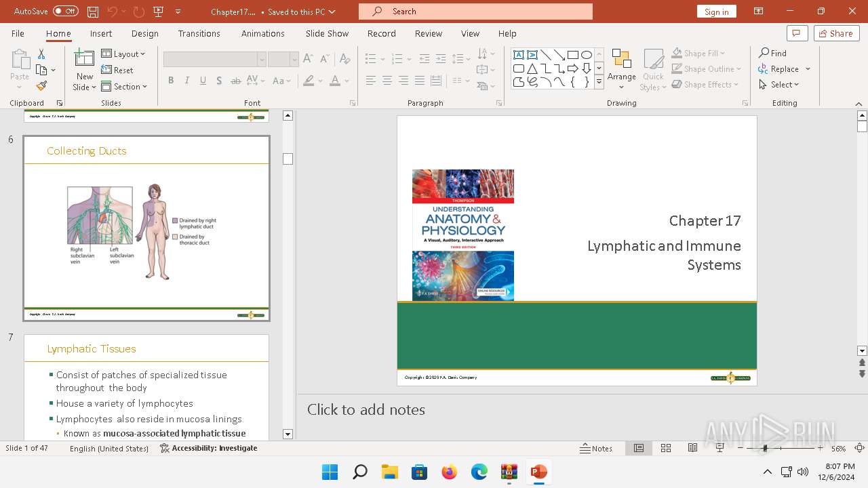Switch to Slide Sorter view
This screenshot has width=868, height=488.
tap(666, 448)
